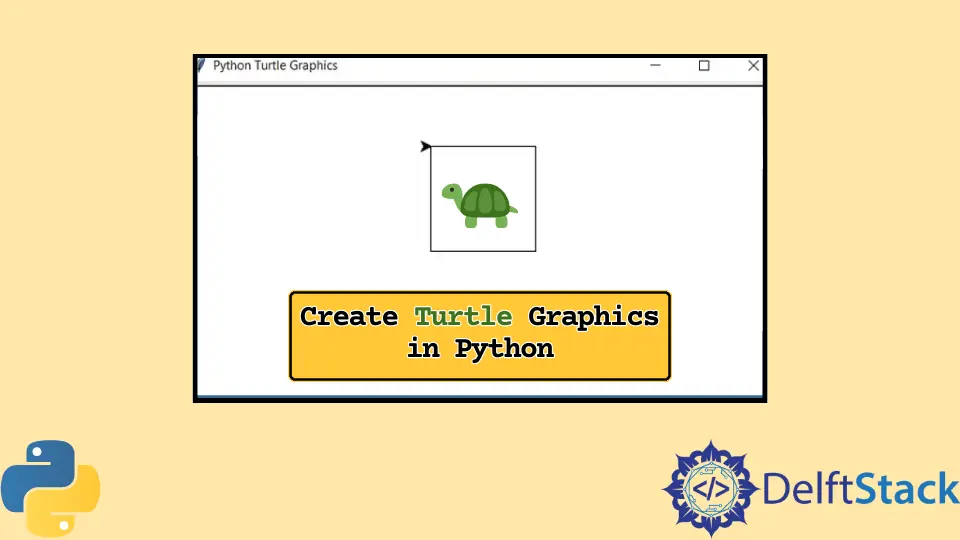960x540 pixels.
Task: Click the bottom edge of the drawn square
Action: click(x=483, y=251)
